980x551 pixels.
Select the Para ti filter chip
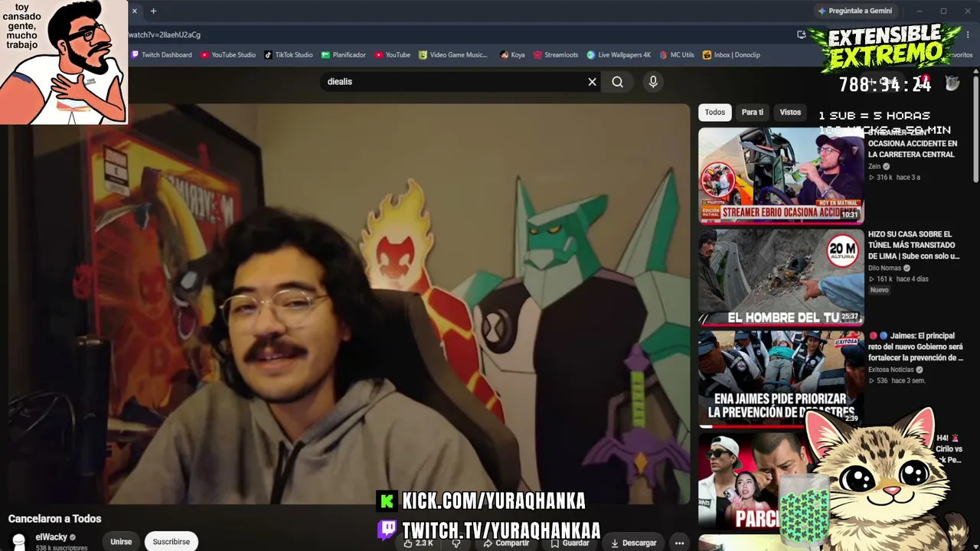pyautogui.click(x=753, y=112)
